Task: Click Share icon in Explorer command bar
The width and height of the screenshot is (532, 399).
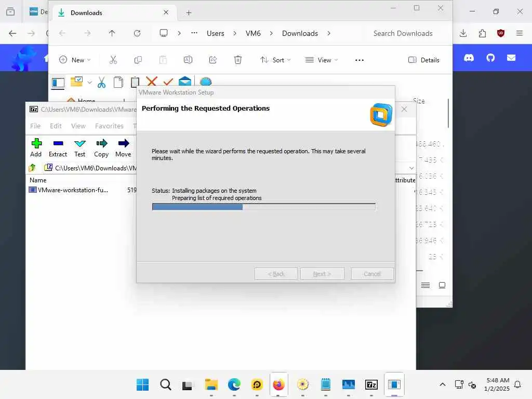Action: (212, 60)
